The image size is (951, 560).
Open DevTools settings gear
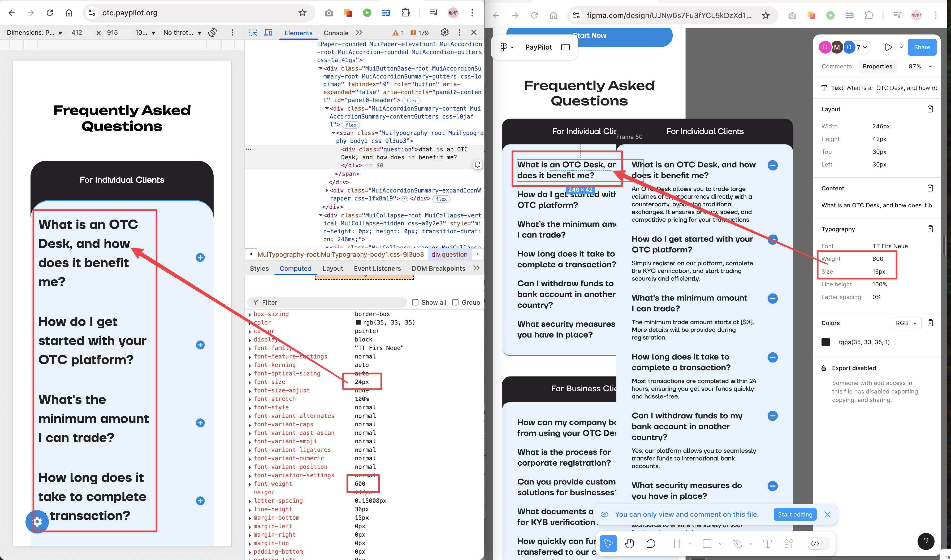445,32
